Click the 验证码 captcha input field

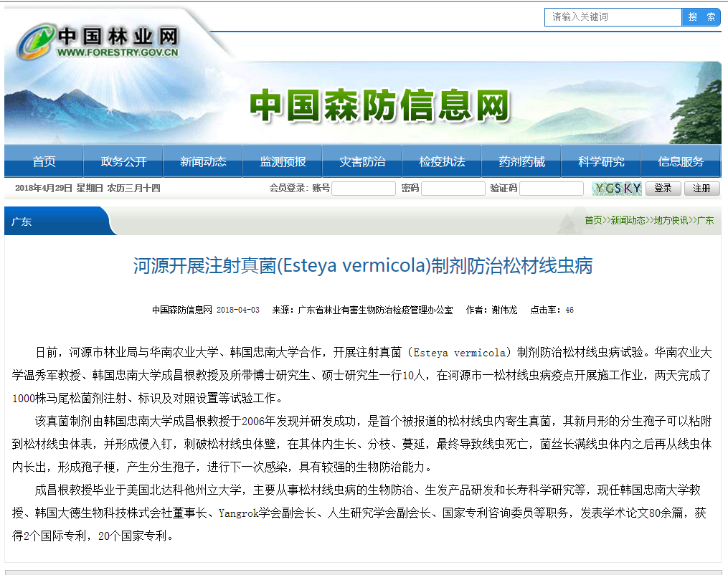[x=551, y=189]
